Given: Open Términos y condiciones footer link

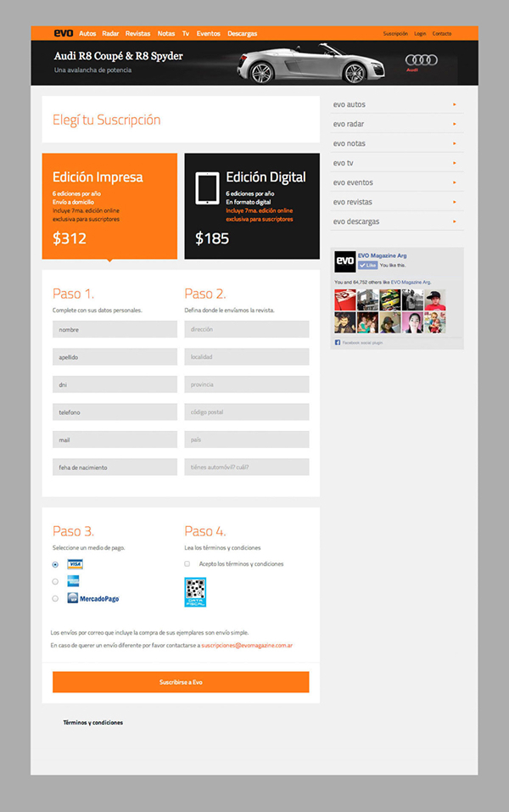Looking at the screenshot, I should click(x=93, y=722).
